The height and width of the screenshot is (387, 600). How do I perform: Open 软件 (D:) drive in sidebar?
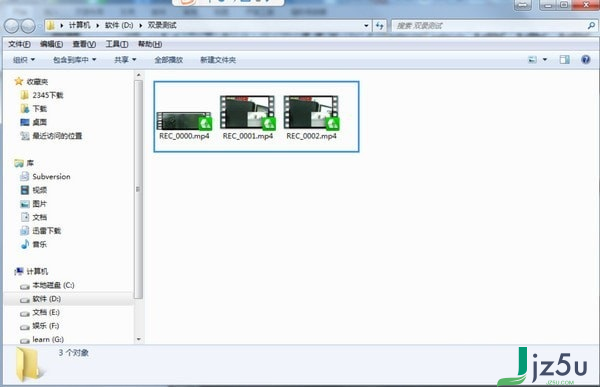pyautogui.click(x=40, y=299)
